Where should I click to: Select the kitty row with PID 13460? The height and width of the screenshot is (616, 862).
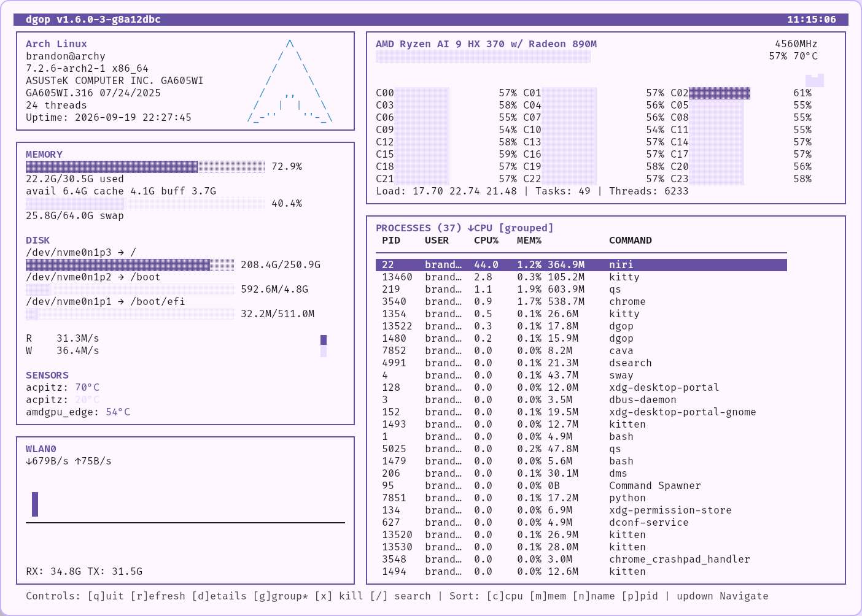pos(581,277)
